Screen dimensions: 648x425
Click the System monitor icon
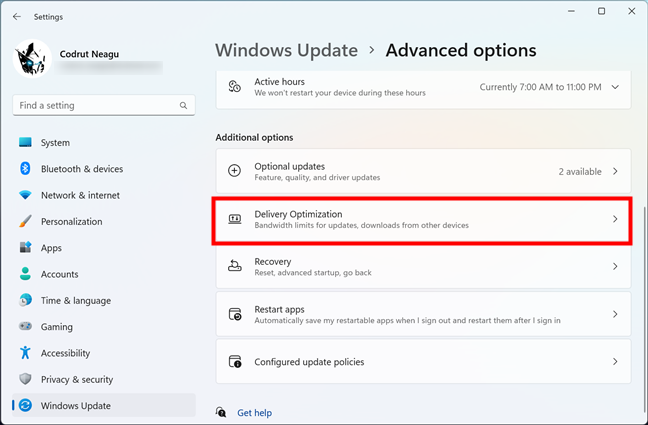point(25,142)
